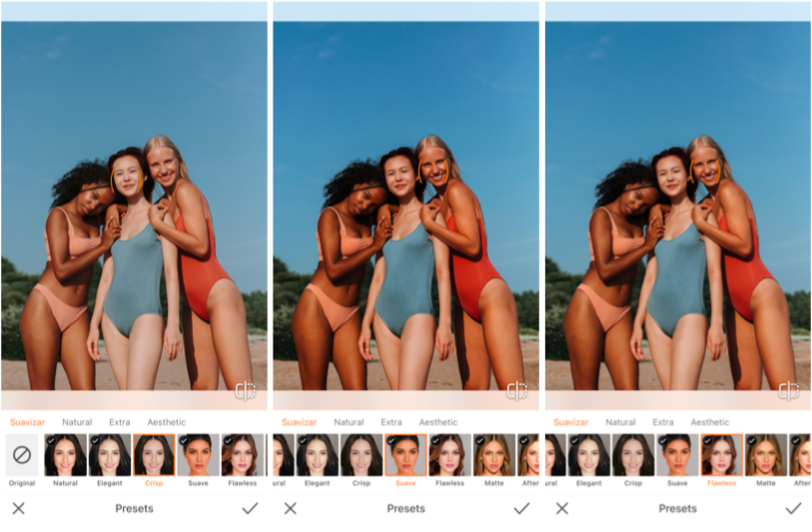Switch to Natural tab in middle screen
The width and height of the screenshot is (812, 532).
click(349, 422)
